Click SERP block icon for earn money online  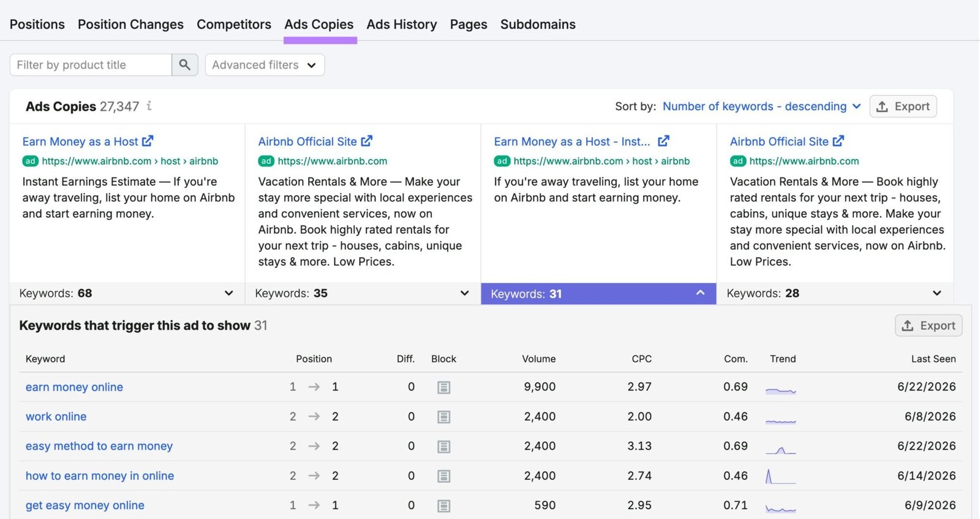pyautogui.click(x=444, y=387)
